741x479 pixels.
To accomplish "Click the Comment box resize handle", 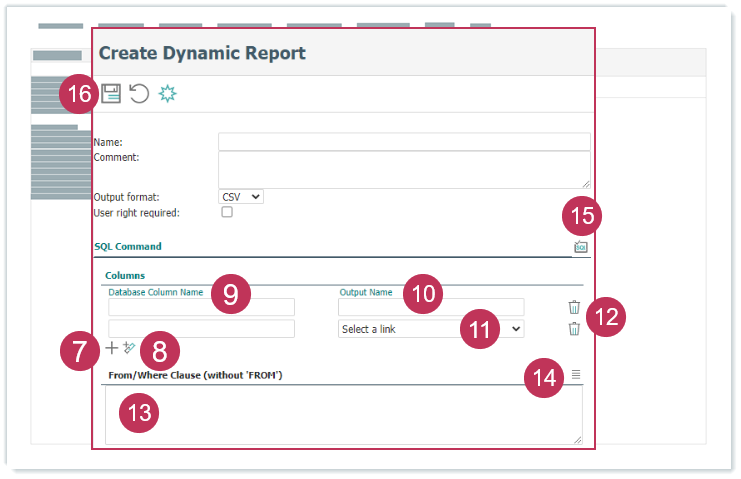I will [x=586, y=184].
